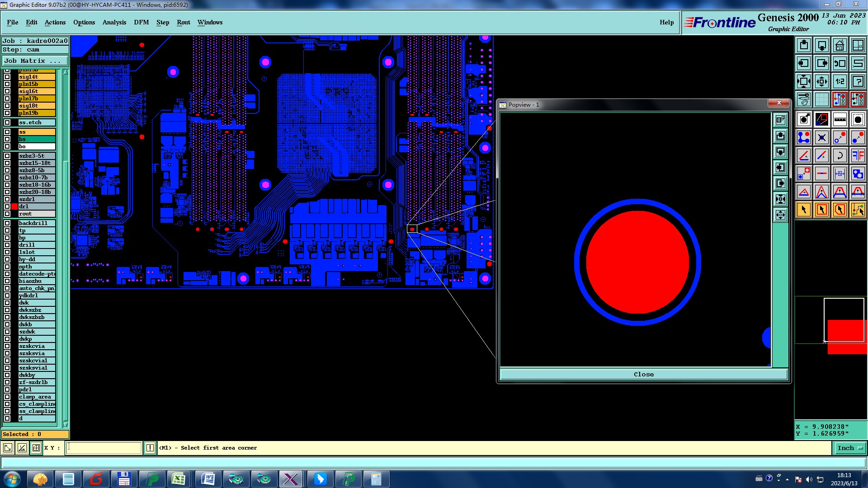The image size is (868, 488).
Task: Click the rotate feature tool icon
Action: pyautogui.click(x=840, y=155)
